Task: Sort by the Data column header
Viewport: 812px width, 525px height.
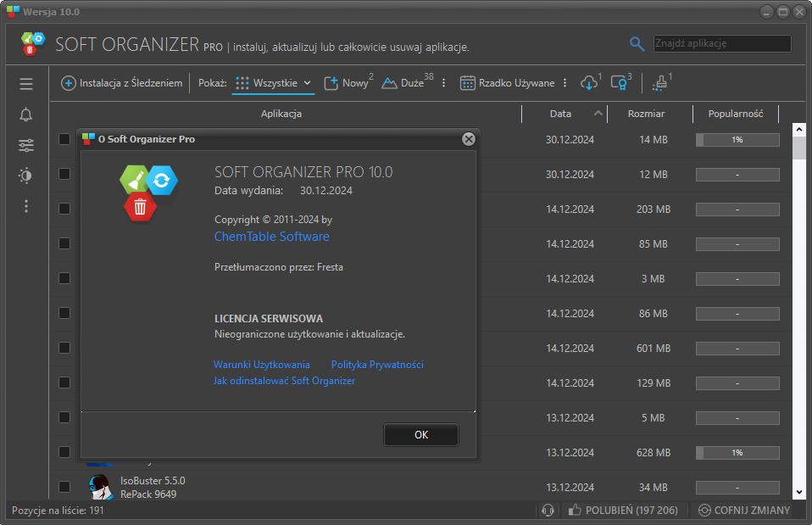Action: coord(560,114)
